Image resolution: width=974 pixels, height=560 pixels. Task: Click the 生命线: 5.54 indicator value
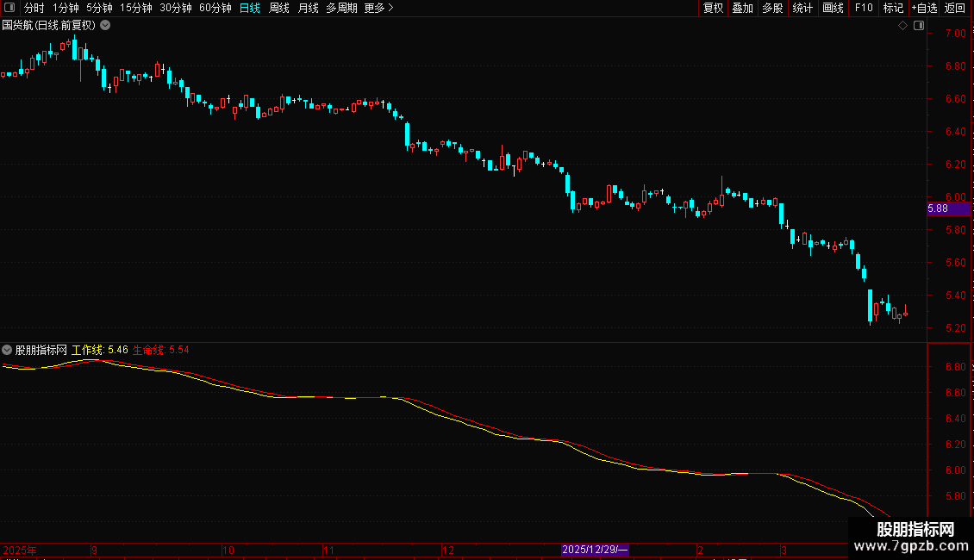pos(161,350)
